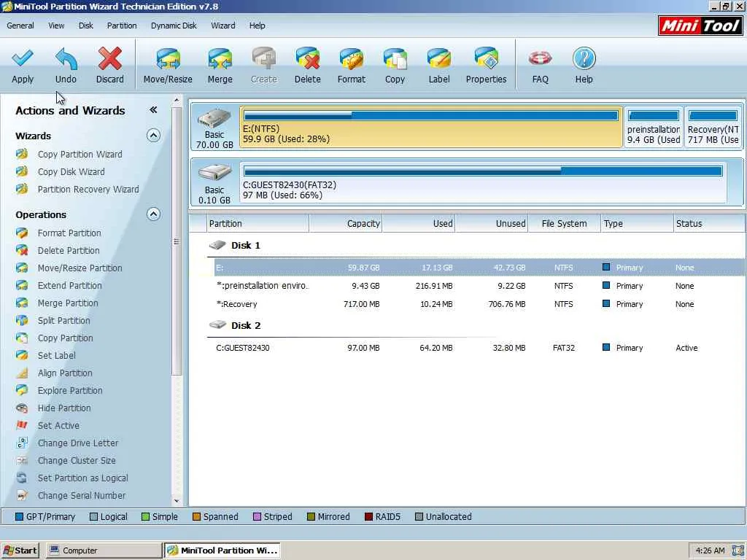
Task: Collapse the Actions and Wizards panel
Action: 153,110
